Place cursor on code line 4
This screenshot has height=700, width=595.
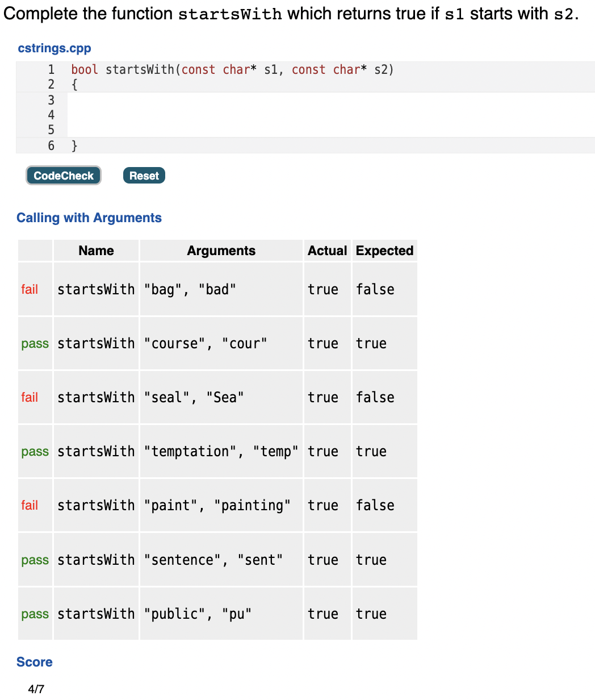pos(170,115)
